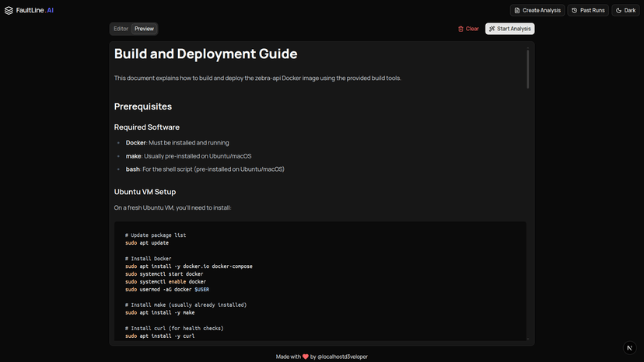Click the red trash can icon

(460, 29)
